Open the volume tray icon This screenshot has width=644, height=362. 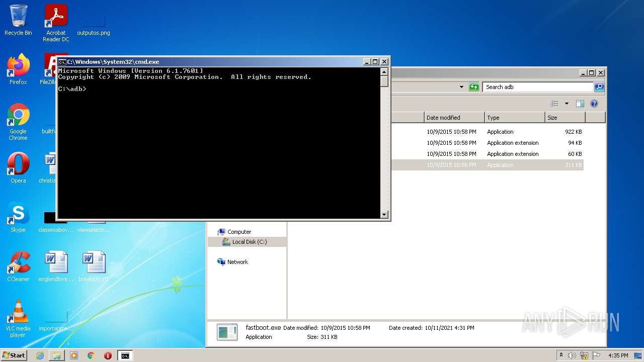572,355
